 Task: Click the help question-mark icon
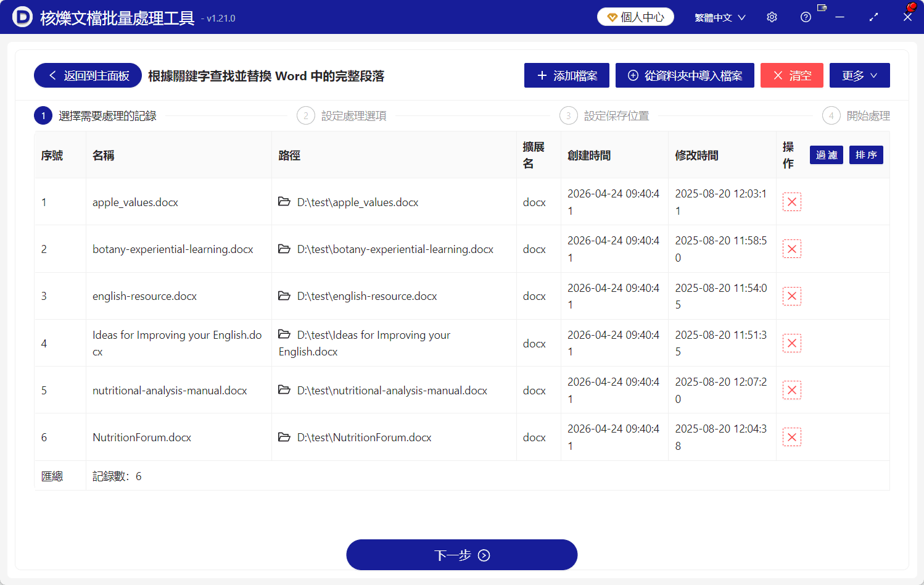pyautogui.click(x=806, y=17)
